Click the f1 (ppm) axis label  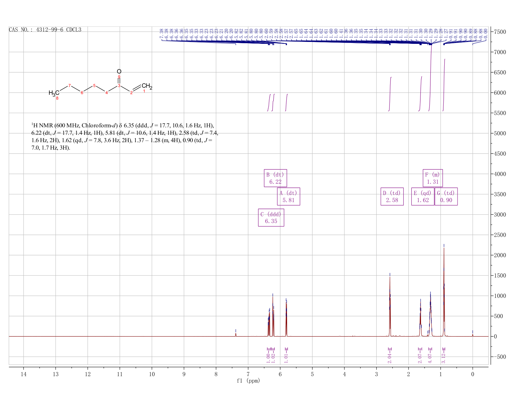(x=248, y=381)
